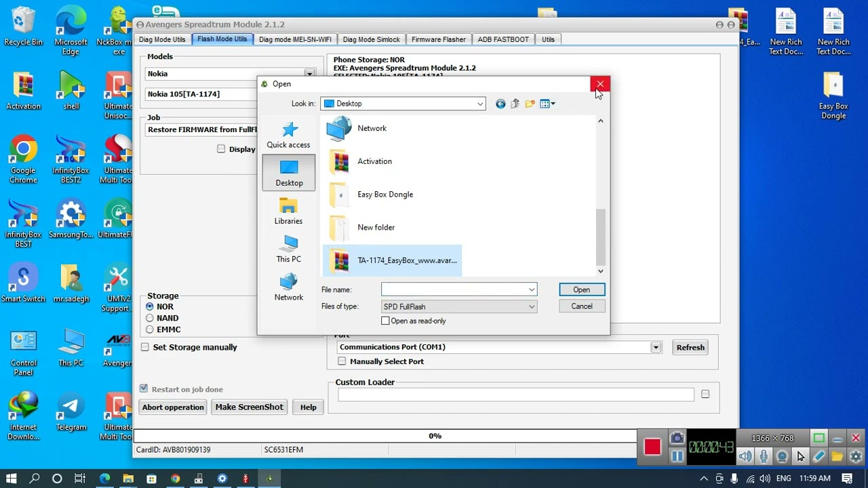Open the View Menu icon in the Open dialog
This screenshot has height=488, width=868.
[x=547, y=104]
